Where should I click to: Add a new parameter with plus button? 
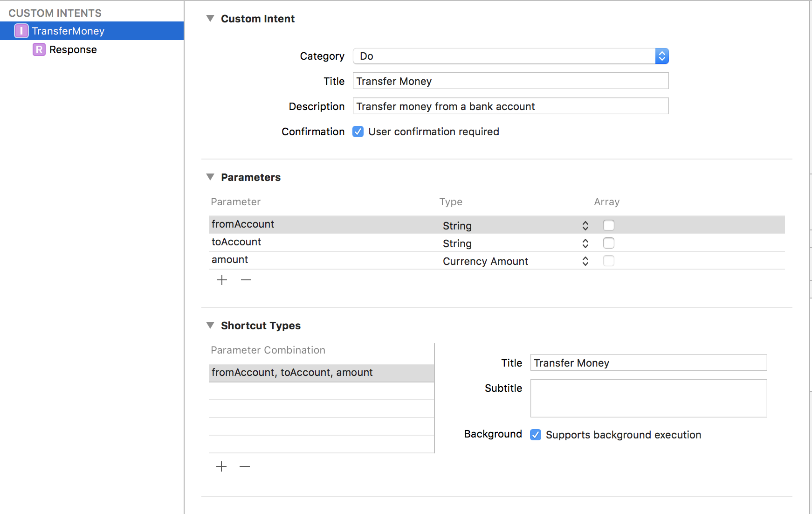pos(222,280)
